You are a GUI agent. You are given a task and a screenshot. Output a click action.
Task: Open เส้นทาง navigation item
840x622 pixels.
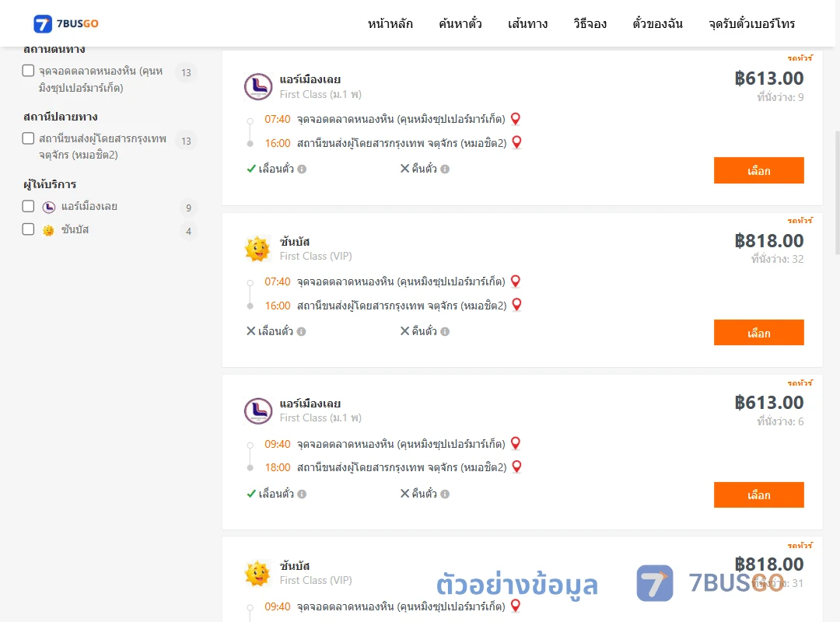point(527,23)
